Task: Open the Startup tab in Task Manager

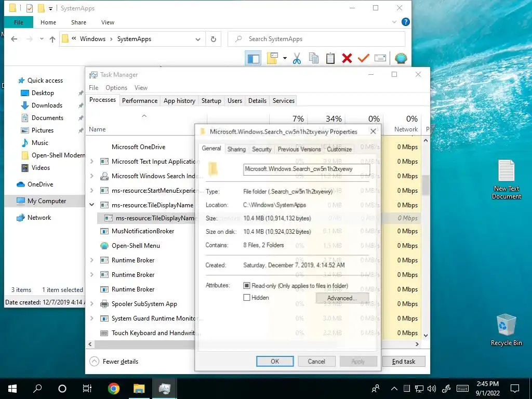Action: [211, 101]
